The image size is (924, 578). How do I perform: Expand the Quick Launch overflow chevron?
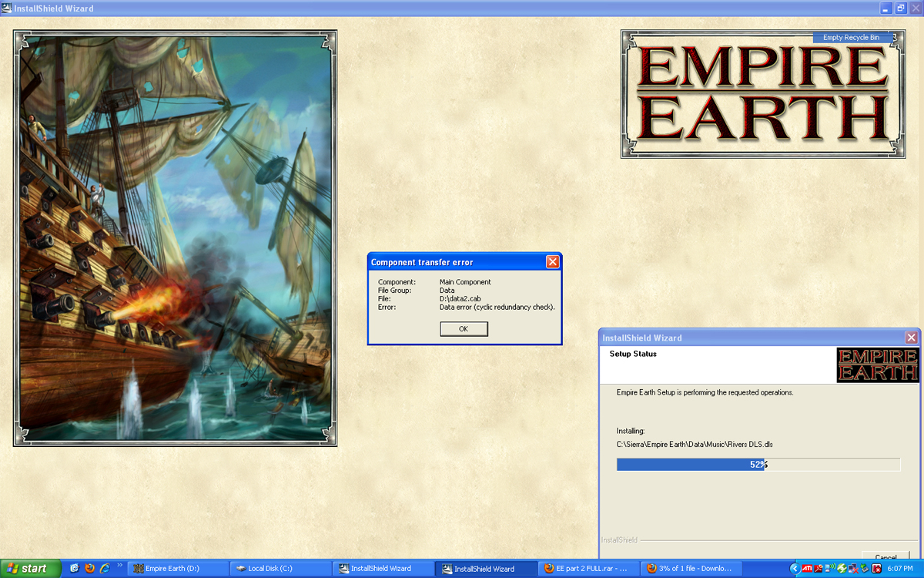[x=119, y=566]
